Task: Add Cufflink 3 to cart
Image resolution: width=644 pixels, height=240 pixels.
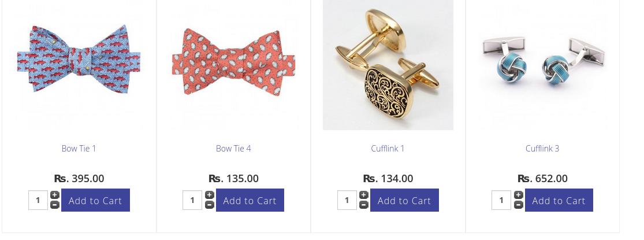Action: (x=559, y=201)
